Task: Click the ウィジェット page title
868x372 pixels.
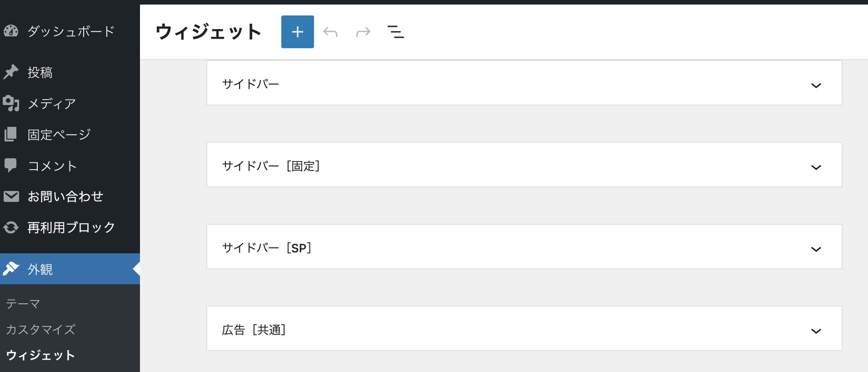Action: [x=208, y=31]
